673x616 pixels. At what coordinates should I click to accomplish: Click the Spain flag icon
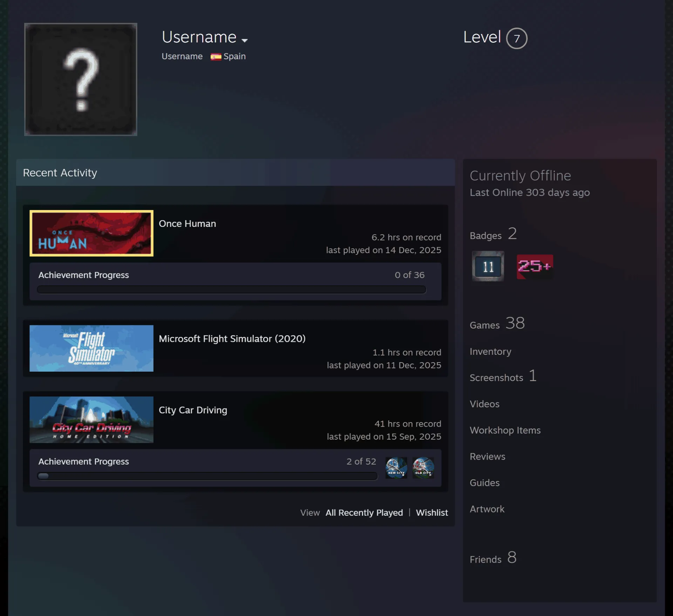[x=216, y=56]
